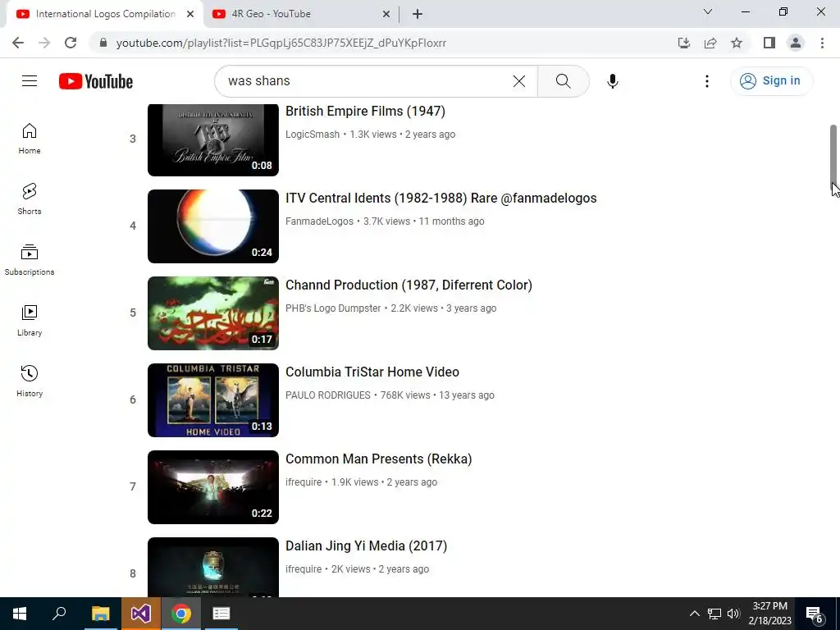Visit PHB's Logo Dumpster channel

(333, 308)
